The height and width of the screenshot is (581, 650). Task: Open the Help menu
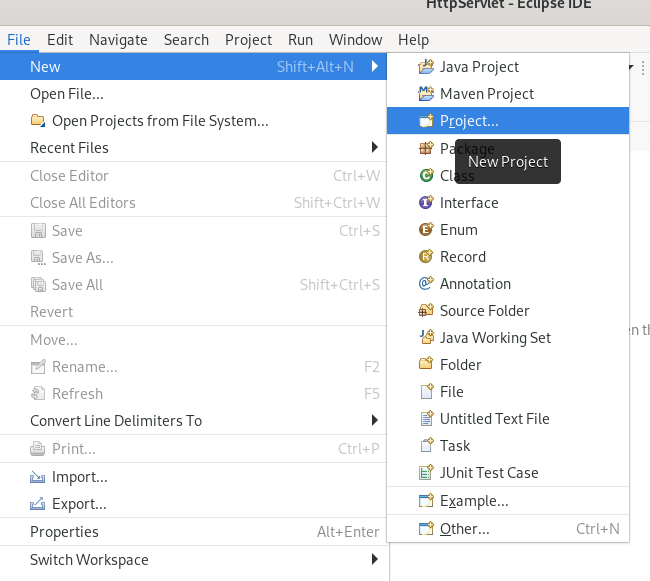413,40
